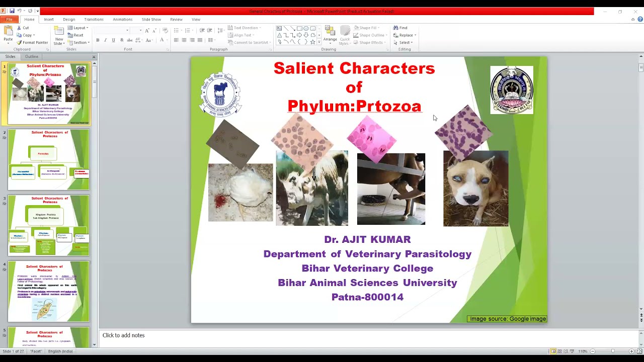Clear all formatting icon in Font group
This screenshot has height=362, width=644.
(x=165, y=31)
